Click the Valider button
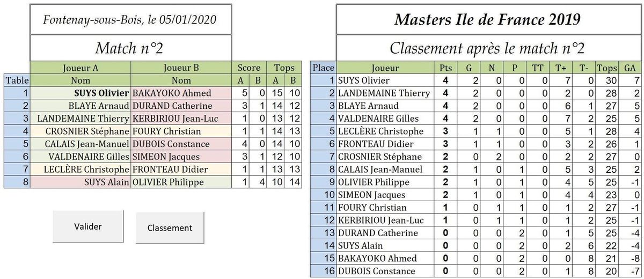644x279 pixels. [87, 226]
